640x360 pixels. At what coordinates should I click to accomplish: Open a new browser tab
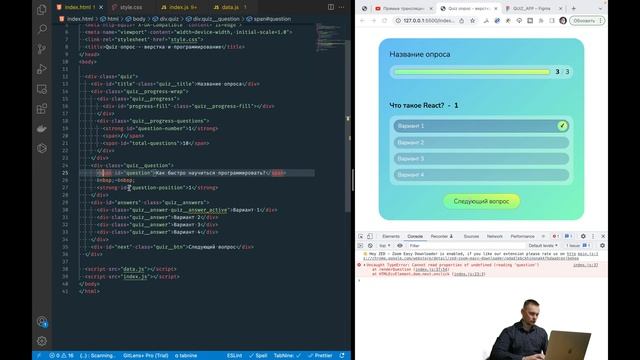(x=573, y=8)
